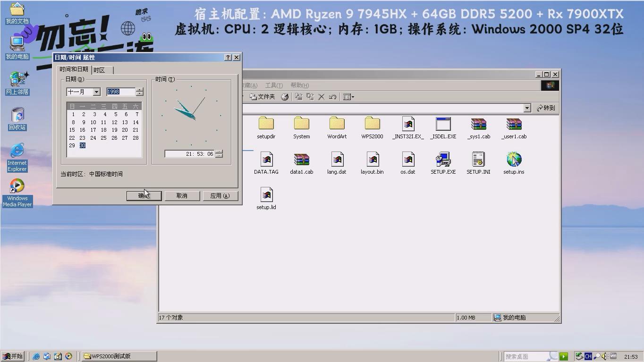Open the History clock toolbar icon
Image resolution: width=644 pixels, height=362 pixels.
coord(284,97)
